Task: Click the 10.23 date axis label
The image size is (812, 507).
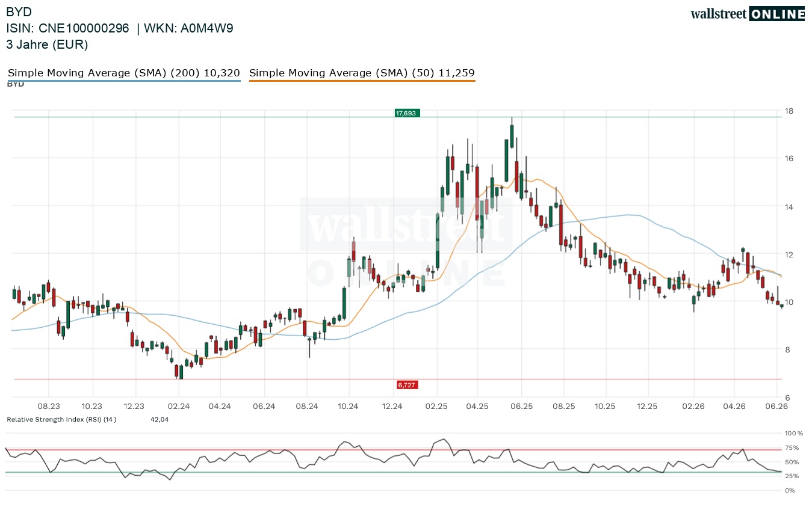Action: (x=91, y=406)
